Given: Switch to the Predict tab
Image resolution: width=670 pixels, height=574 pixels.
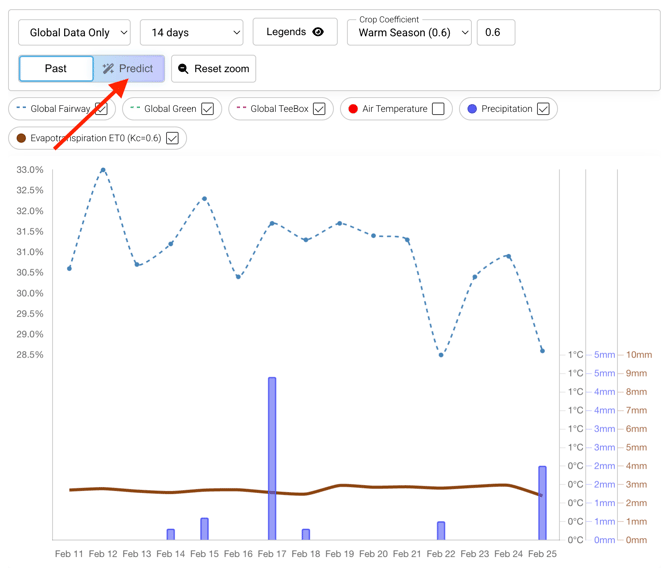Looking at the screenshot, I should (129, 69).
